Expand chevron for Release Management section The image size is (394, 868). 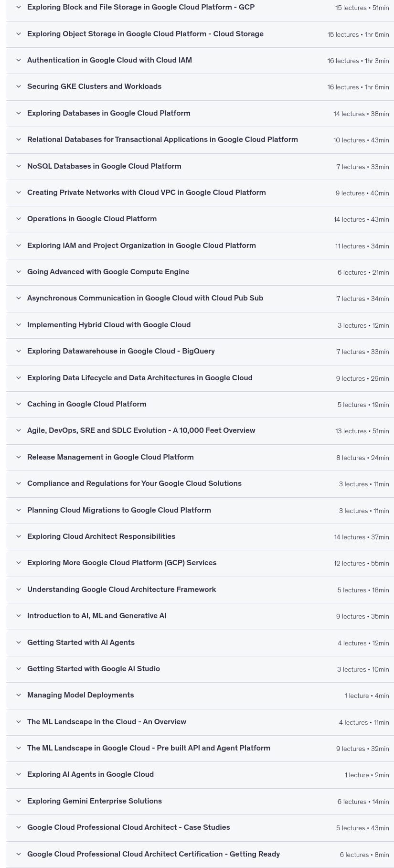click(19, 457)
